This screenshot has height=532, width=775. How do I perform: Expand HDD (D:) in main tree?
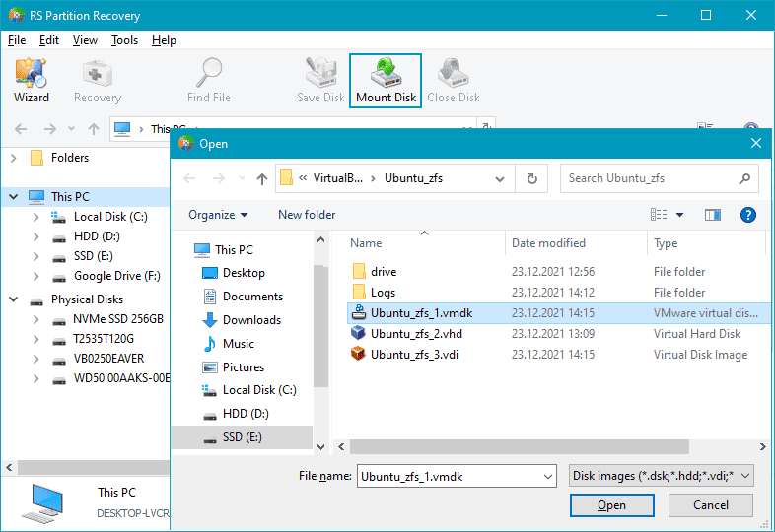click(36, 236)
